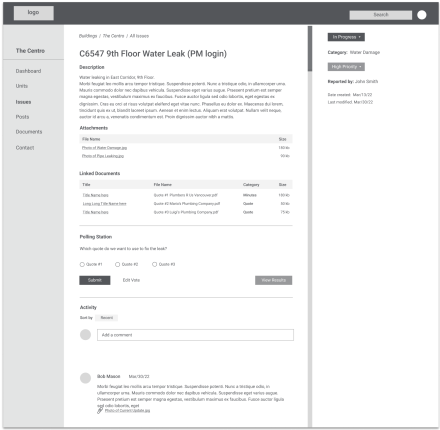The width and height of the screenshot is (440, 430).
Task: Expand the High Priority dropdown
Action: point(346,67)
